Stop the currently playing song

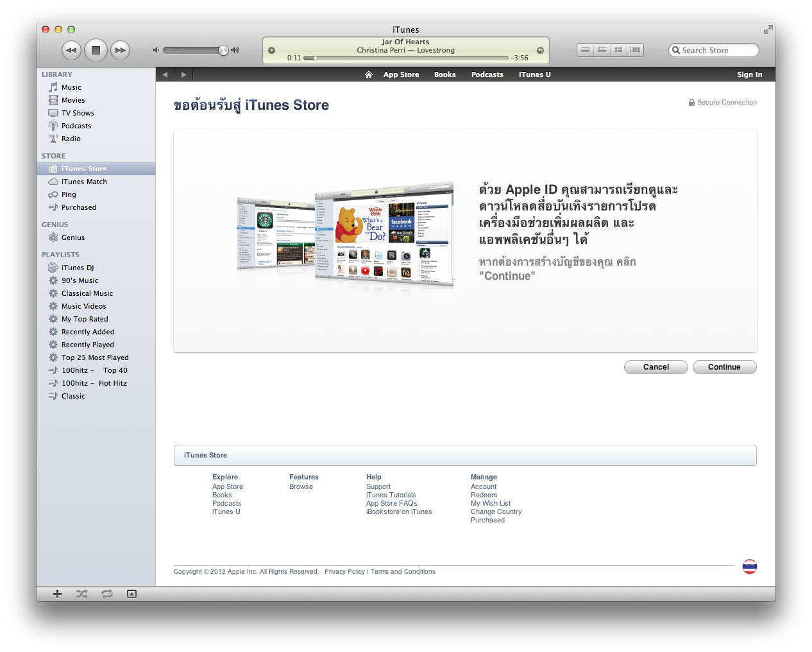(x=96, y=50)
